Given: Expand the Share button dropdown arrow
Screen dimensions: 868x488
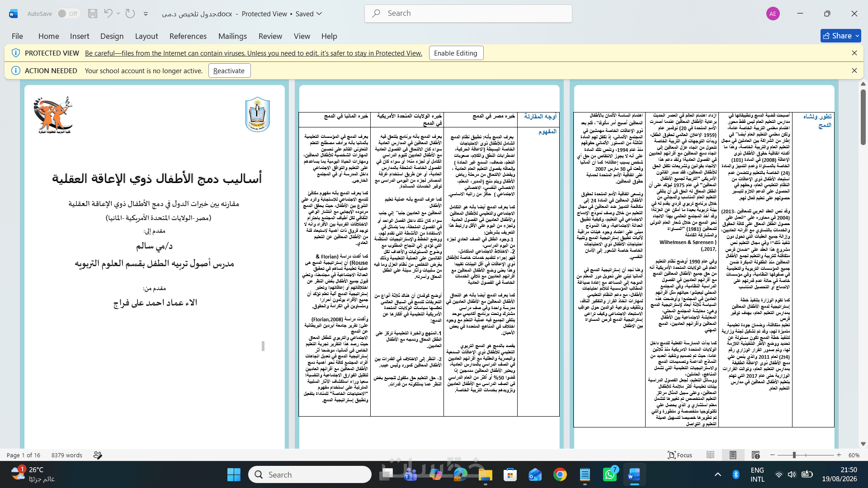Looking at the screenshot, I should point(857,36).
